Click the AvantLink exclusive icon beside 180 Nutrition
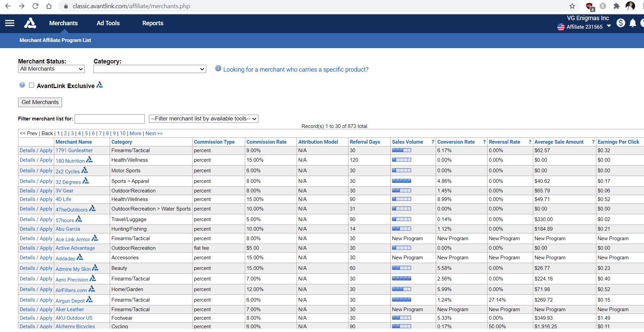The width and height of the screenshot is (644, 332). click(x=89, y=159)
